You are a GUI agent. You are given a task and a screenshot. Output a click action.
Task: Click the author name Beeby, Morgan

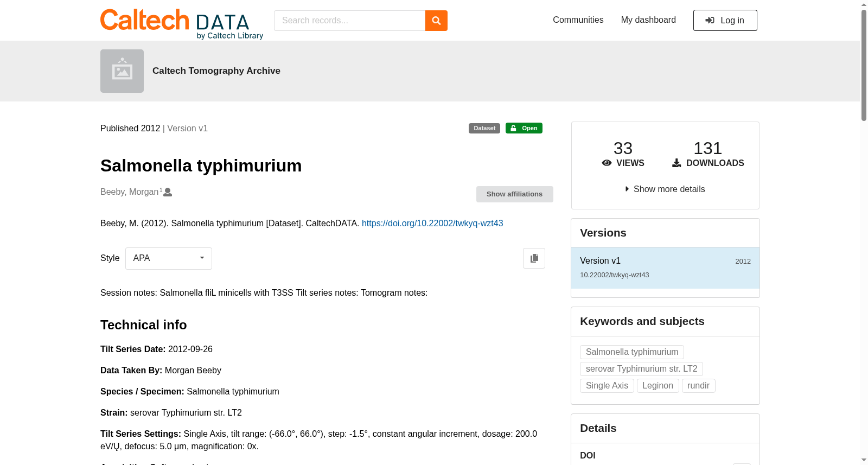click(x=129, y=192)
